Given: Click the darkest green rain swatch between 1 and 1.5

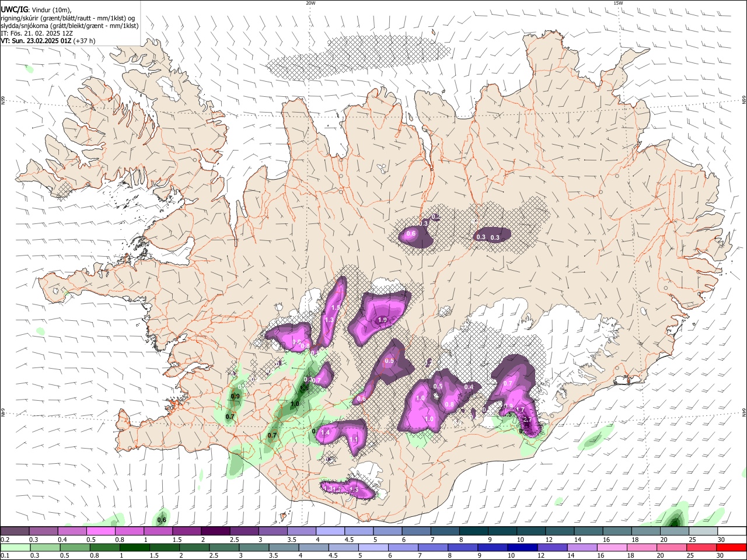Looking at the screenshot, I should pyautogui.click(x=135, y=547).
